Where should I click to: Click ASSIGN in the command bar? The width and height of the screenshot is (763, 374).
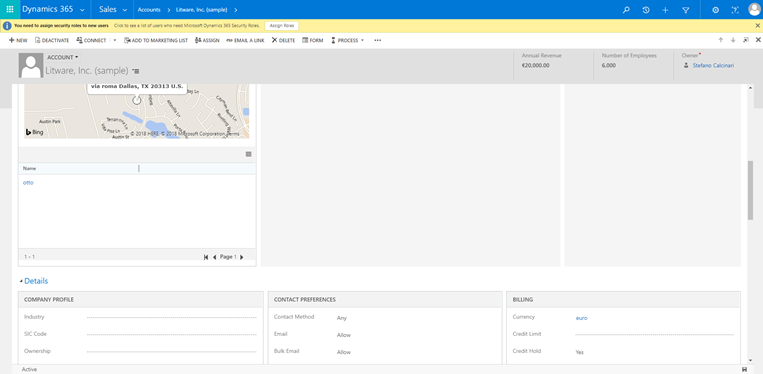pos(207,40)
